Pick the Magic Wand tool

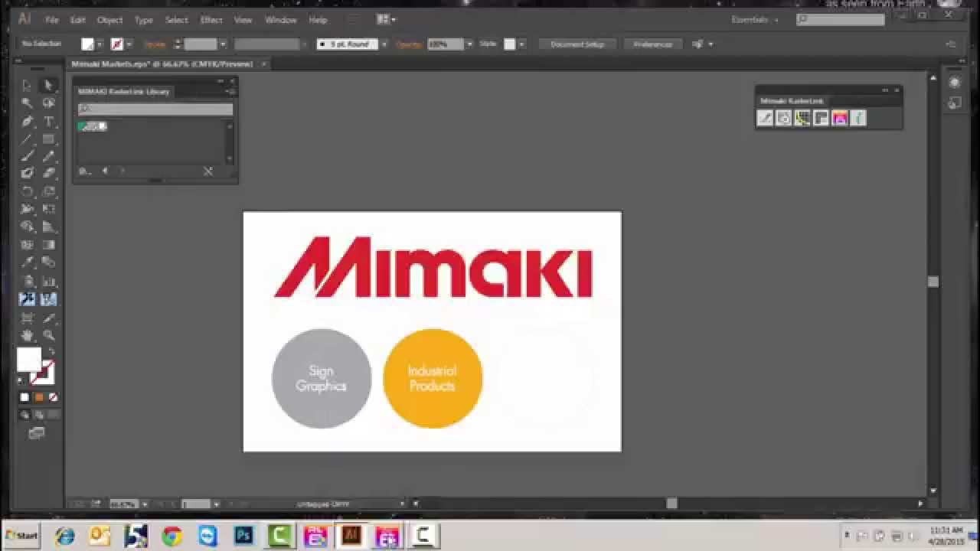pos(27,103)
